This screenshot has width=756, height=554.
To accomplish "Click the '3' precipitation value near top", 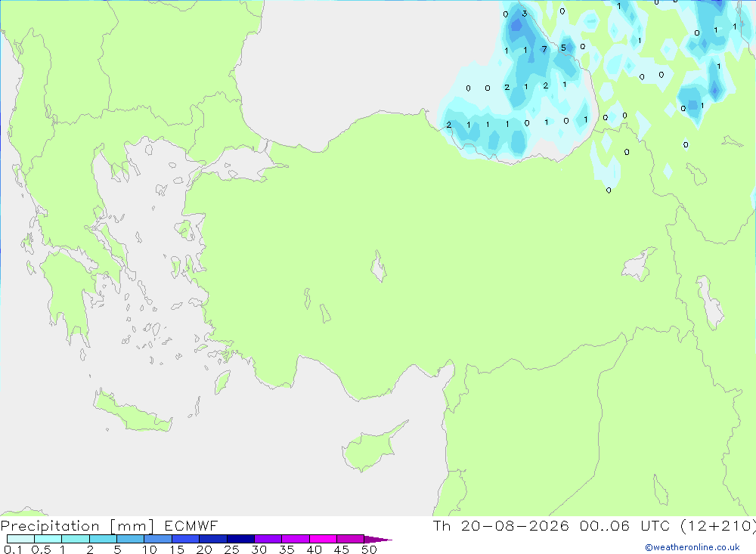I will click(525, 14).
